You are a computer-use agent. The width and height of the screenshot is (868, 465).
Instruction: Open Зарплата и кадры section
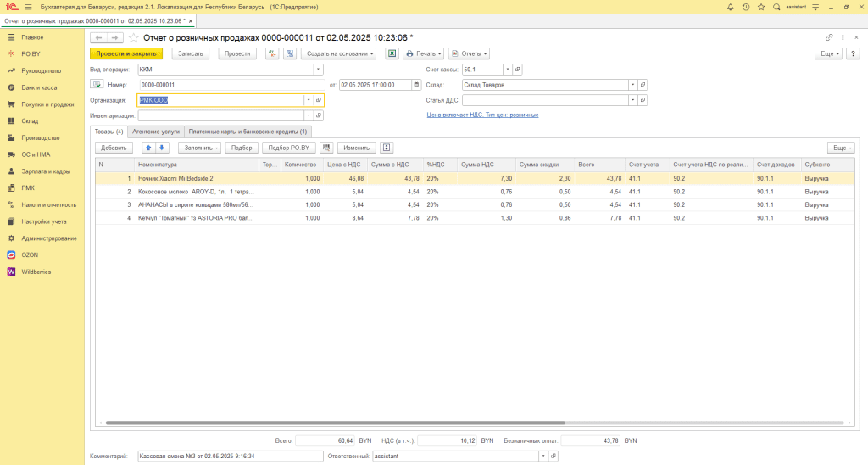click(46, 171)
